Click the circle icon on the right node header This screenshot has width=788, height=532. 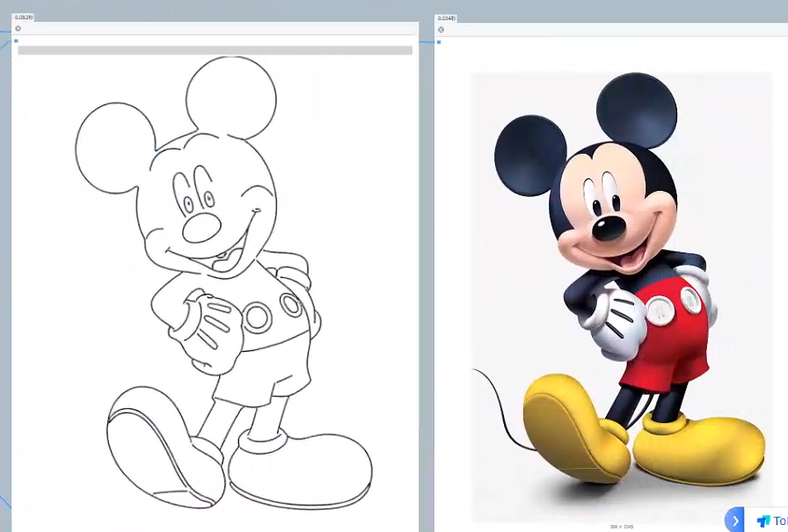click(441, 29)
